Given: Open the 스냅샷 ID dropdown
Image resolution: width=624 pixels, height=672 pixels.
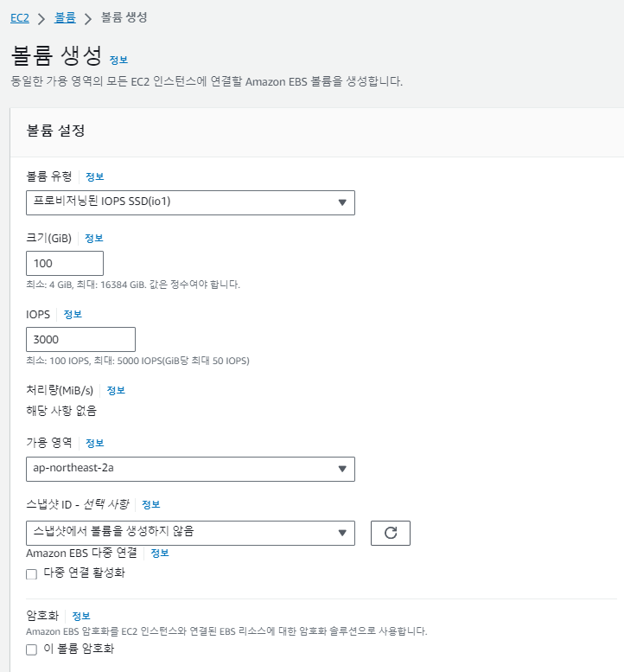Looking at the screenshot, I should click(x=190, y=533).
